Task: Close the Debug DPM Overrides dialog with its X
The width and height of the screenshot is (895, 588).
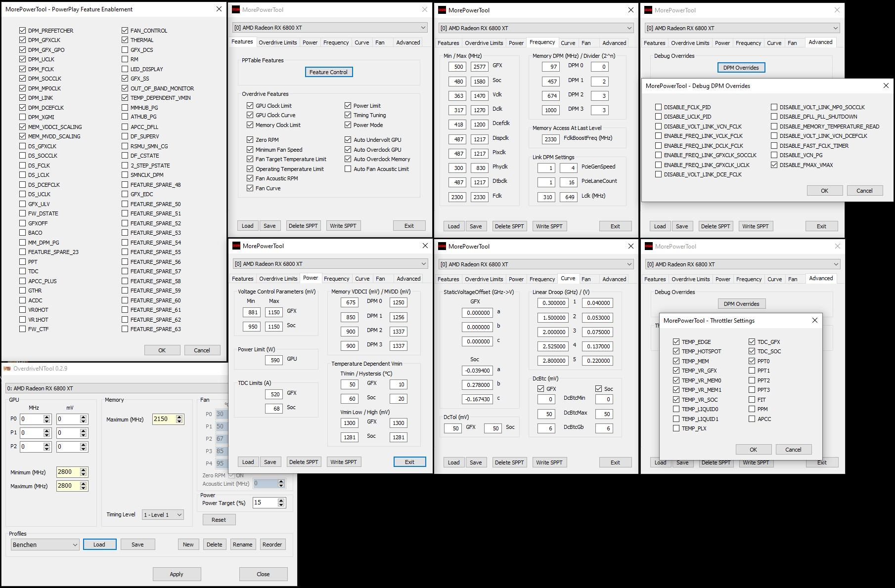Action: tap(886, 85)
